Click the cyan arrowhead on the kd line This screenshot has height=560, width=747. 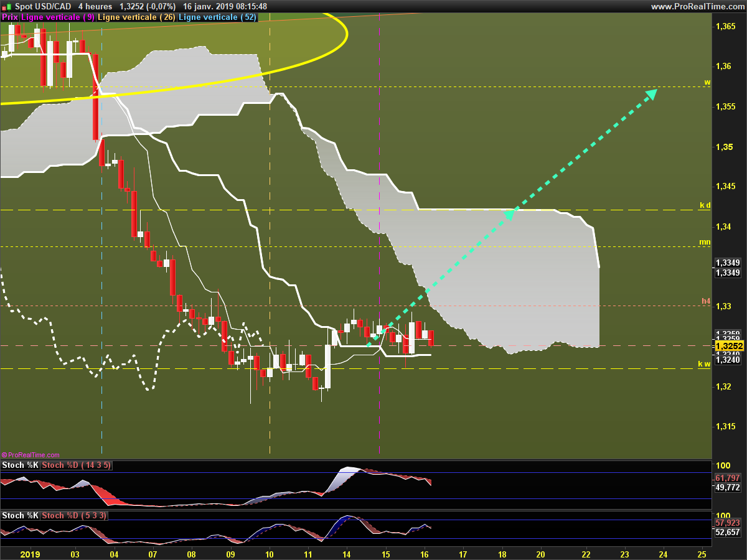pos(509,215)
